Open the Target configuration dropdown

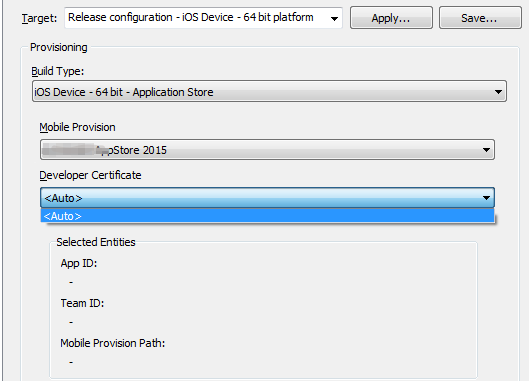pos(203,18)
